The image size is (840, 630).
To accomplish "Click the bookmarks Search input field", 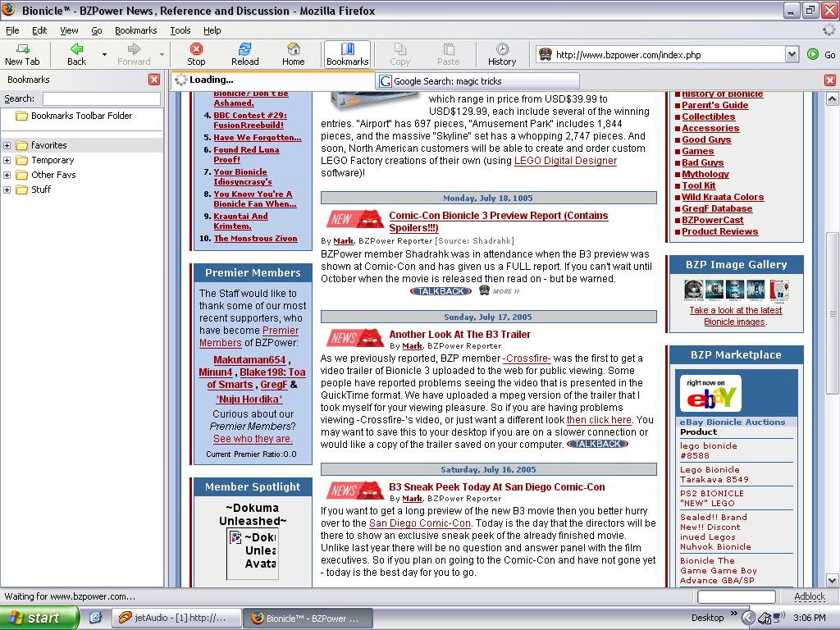I will (102, 98).
